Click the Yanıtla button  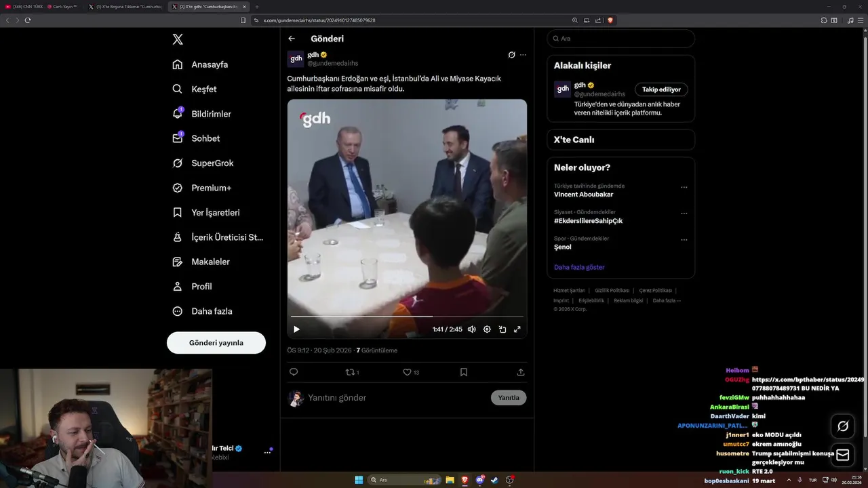[509, 398]
